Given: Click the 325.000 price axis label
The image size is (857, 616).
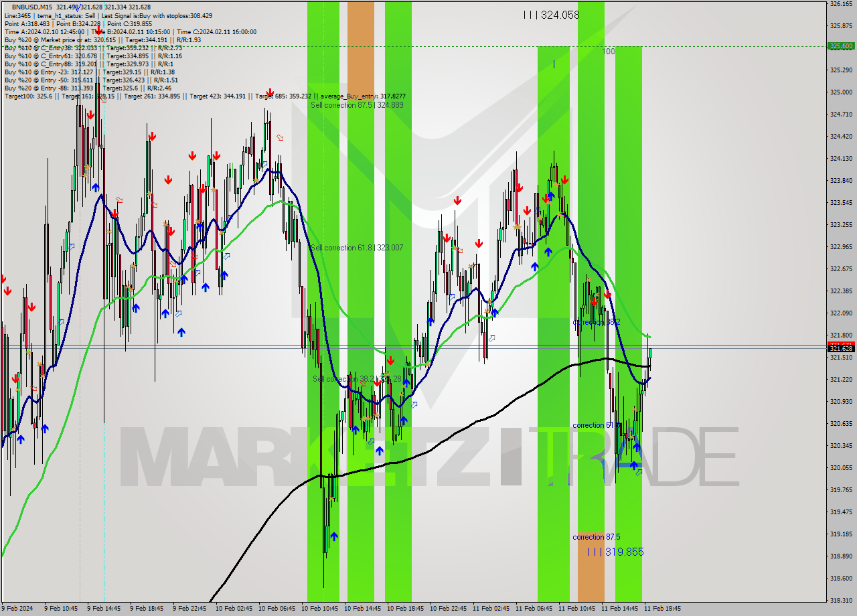Looking at the screenshot, I should 841,92.
